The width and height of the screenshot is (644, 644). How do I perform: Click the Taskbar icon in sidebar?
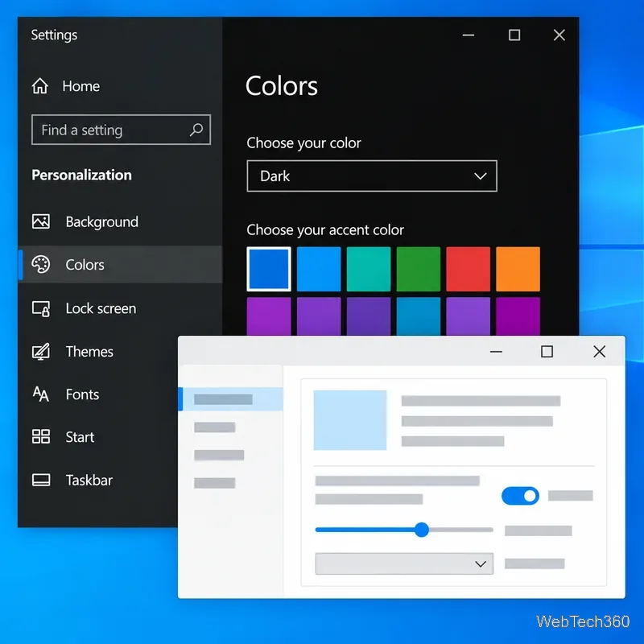coord(41,480)
